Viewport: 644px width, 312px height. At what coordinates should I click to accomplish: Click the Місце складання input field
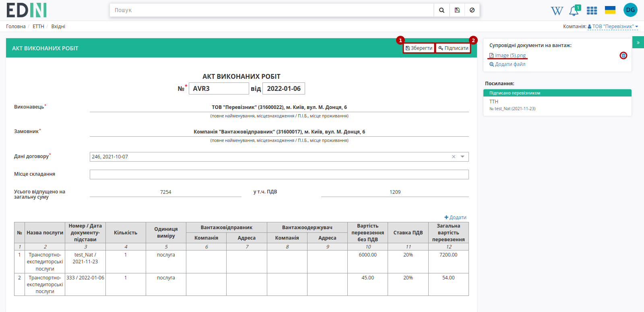(279, 174)
